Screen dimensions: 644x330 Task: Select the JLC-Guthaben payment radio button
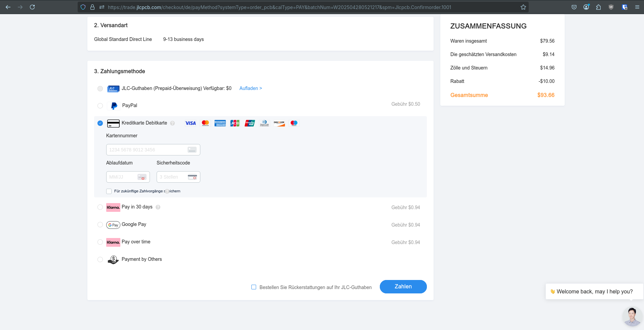point(100,89)
